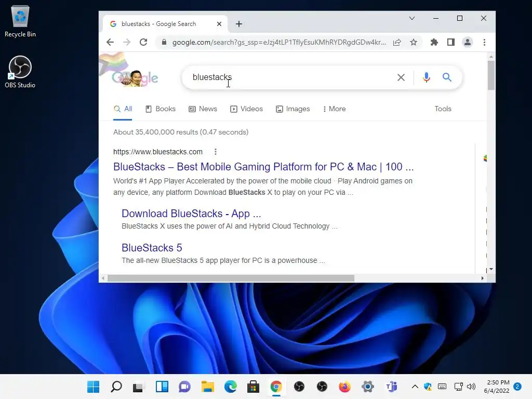Close the bluestacks Google Search tab
532x399 pixels.
[x=219, y=24]
